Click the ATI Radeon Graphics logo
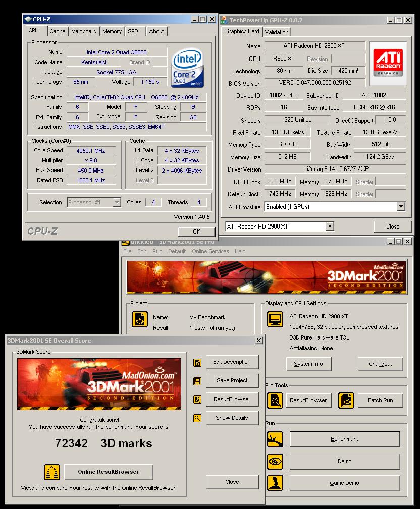 point(388,63)
